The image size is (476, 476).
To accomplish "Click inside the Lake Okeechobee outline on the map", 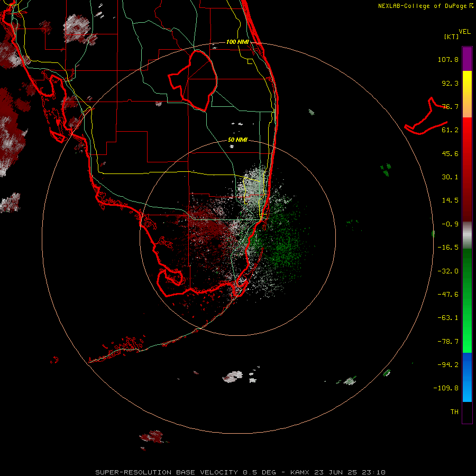I will [197, 80].
